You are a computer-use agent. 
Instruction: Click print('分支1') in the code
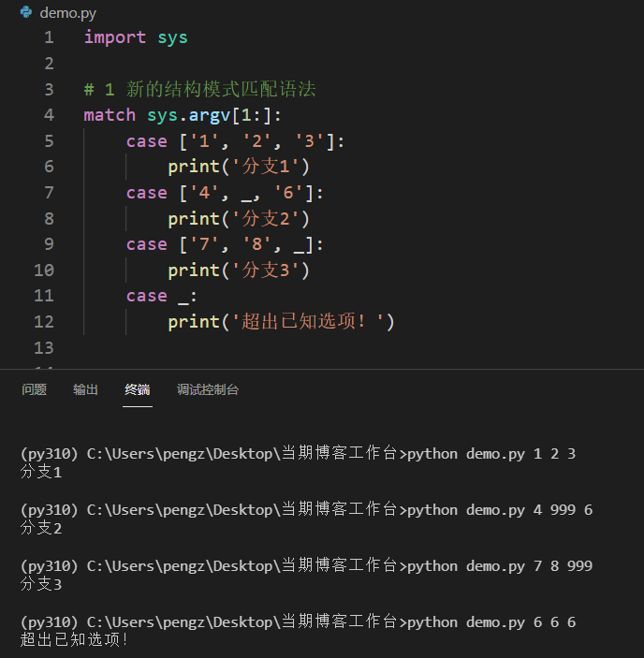(x=239, y=167)
